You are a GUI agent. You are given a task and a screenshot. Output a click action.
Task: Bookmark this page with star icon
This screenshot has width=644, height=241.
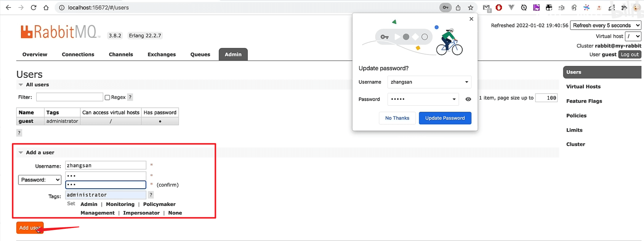pos(471,8)
